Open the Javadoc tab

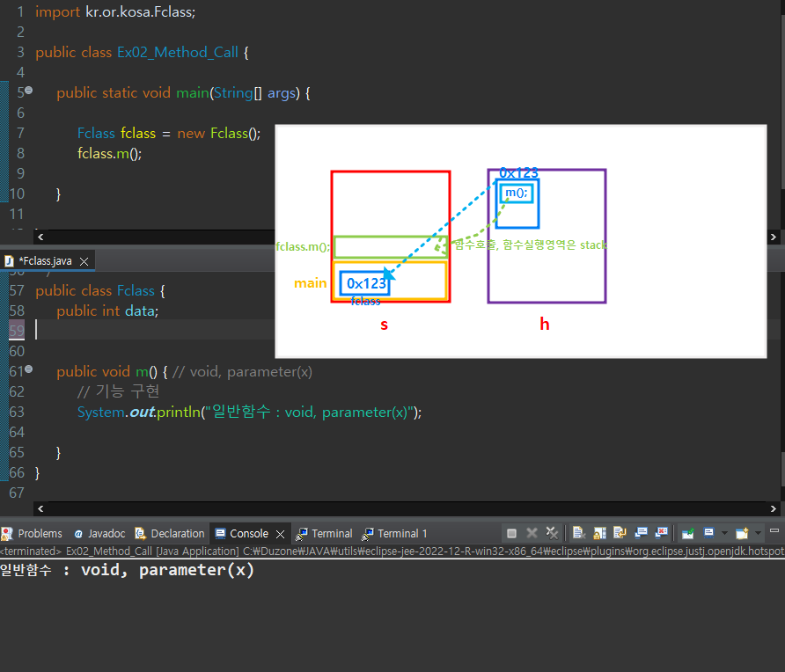coord(99,533)
